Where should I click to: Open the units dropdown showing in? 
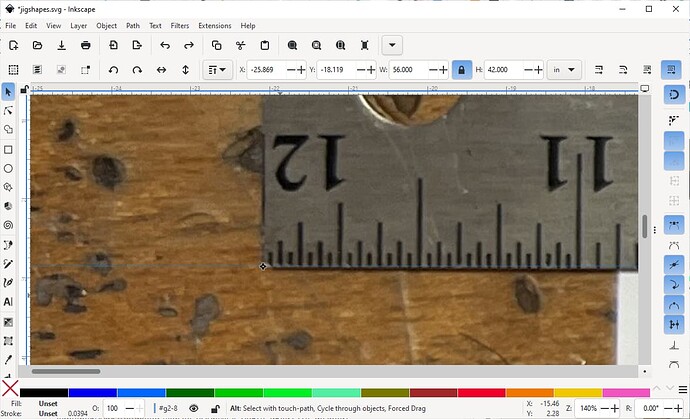click(x=564, y=70)
